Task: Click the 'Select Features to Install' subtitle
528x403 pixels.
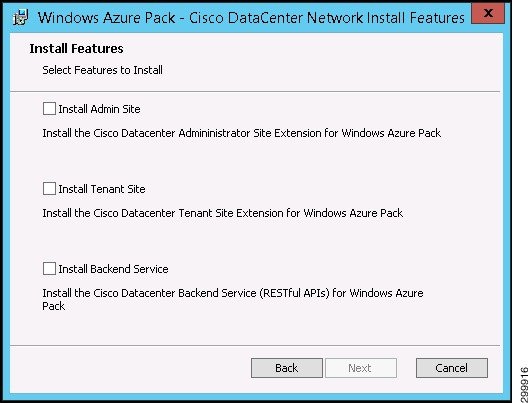Action: (102, 70)
